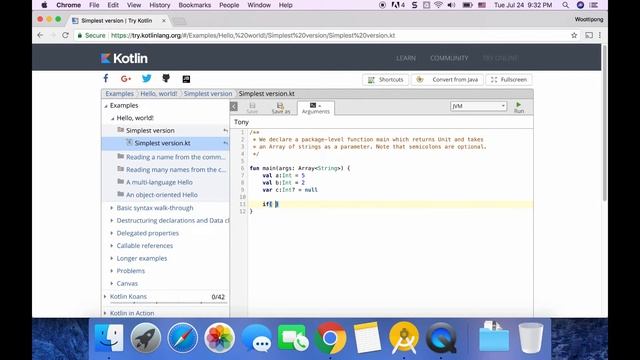Click the Hello, world! breadcrumb
The height and width of the screenshot is (360, 640).
[159, 93]
